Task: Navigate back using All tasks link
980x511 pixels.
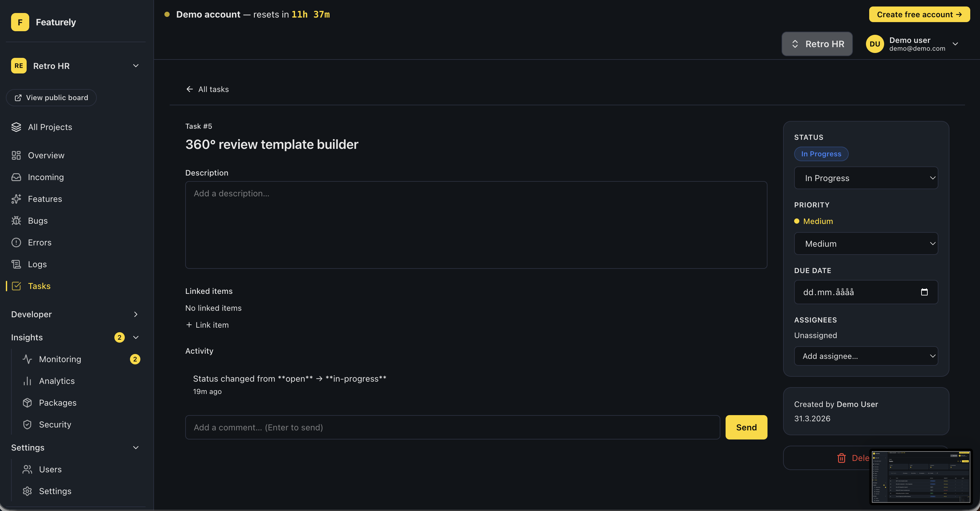Action: click(x=207, y=89)
